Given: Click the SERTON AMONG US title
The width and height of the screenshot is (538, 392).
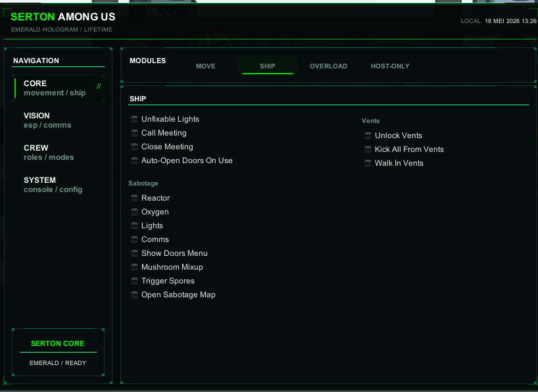Looking at the screenshot, I should [x=62, y=16].
